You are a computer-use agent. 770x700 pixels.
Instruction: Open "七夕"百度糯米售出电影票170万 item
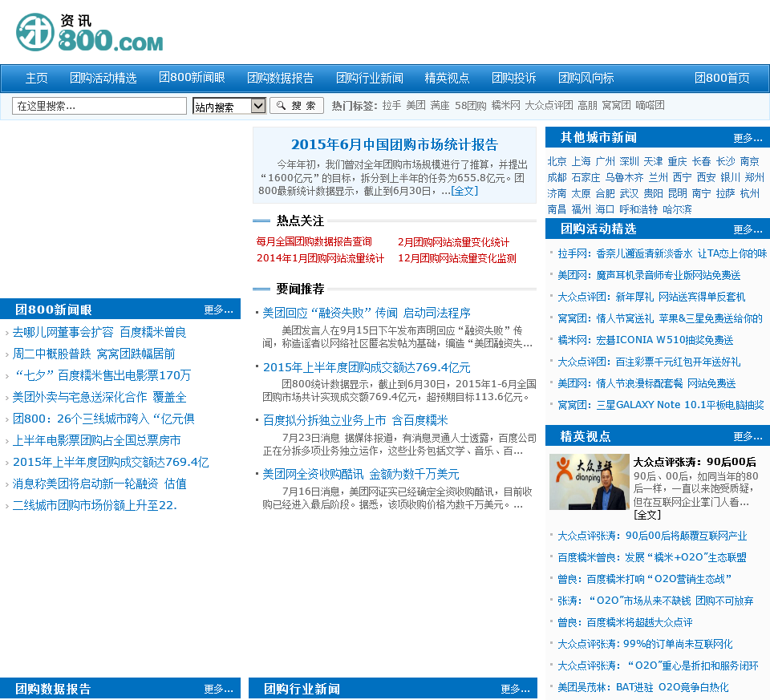click(102, 375)
